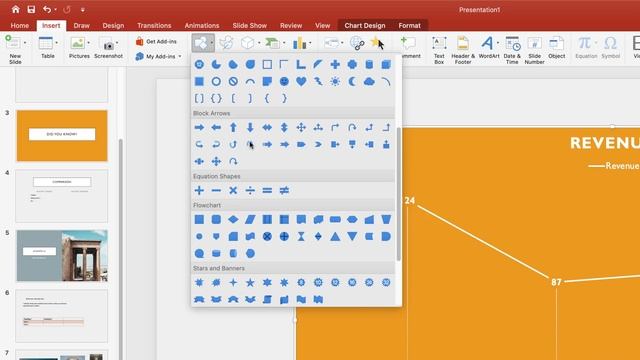The height and width of the screenshot is (360, 640).
Task: Click the chart data label 87
Action: [556, 282]
